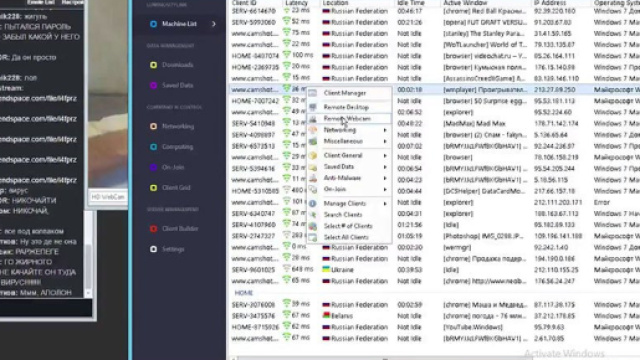Click the 00:46:17 idle time cell
Image resolution: width=640 pixels, height=360 pixels.
pos(410,11)
